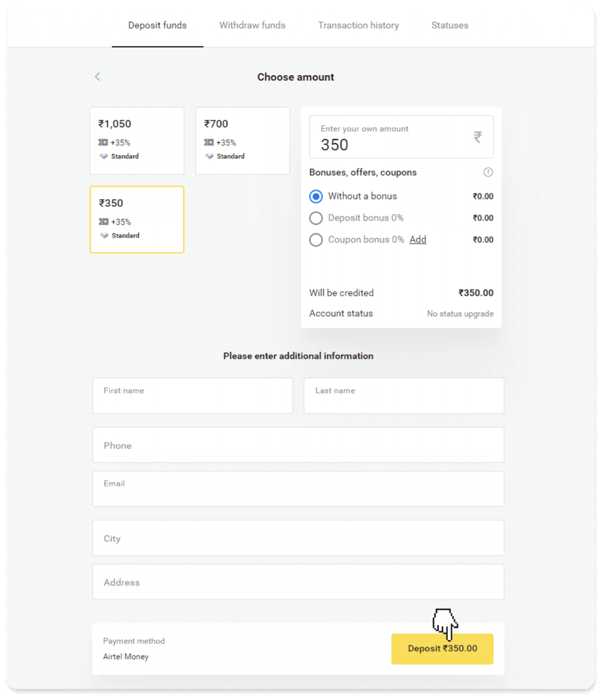
Task: Click the City input field
Action: (298, 538)
